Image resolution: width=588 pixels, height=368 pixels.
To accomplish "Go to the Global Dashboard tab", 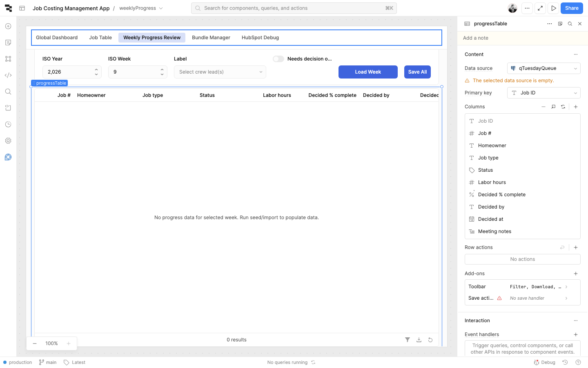I will [57, 38].
